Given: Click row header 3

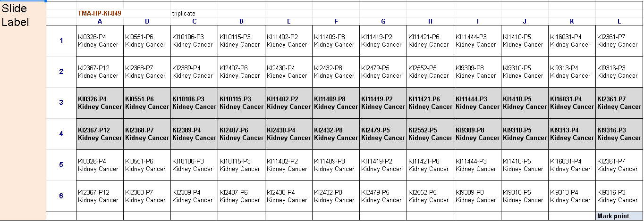Looking at the screenshot, I should point(61,103).
